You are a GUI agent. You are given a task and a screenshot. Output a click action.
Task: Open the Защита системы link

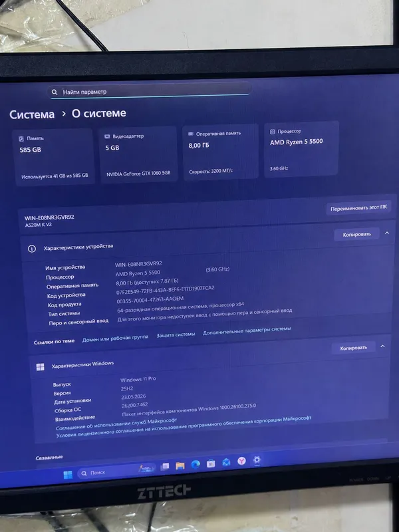click(176, 334)
